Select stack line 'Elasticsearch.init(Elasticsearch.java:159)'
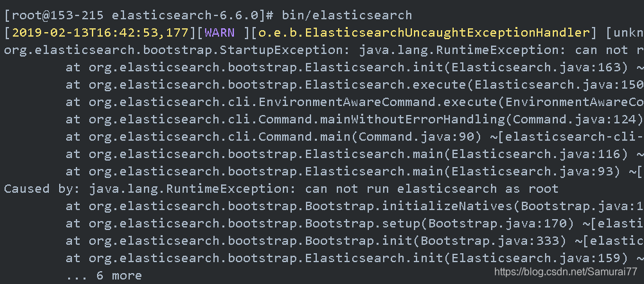 (x=354, y=258)
